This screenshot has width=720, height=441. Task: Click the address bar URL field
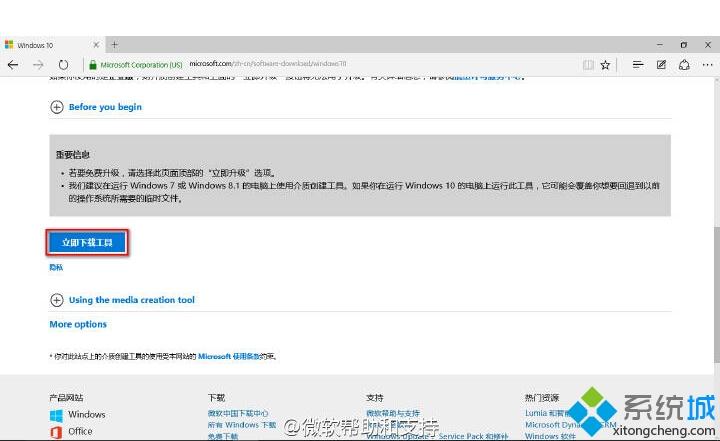(x=268, y=64)
